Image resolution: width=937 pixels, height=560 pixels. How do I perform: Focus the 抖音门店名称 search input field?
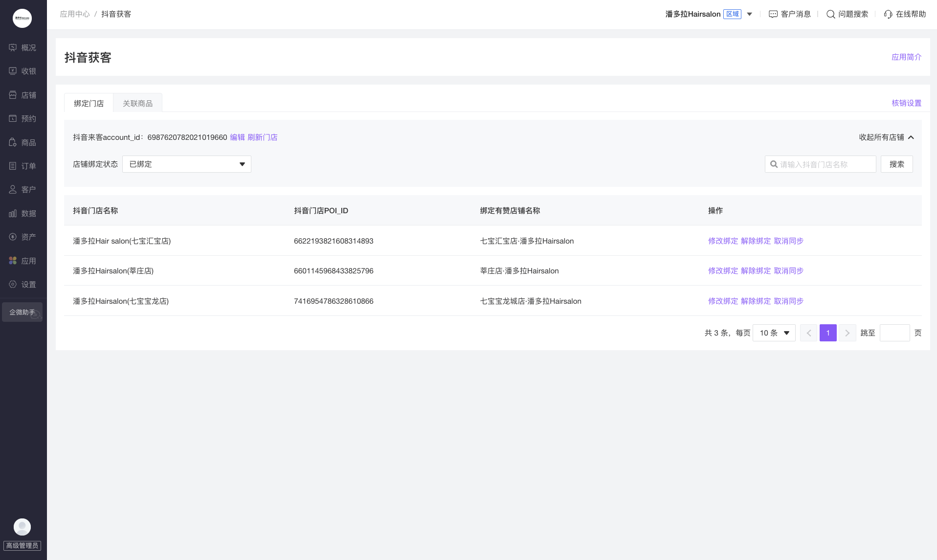pos(820,164)
